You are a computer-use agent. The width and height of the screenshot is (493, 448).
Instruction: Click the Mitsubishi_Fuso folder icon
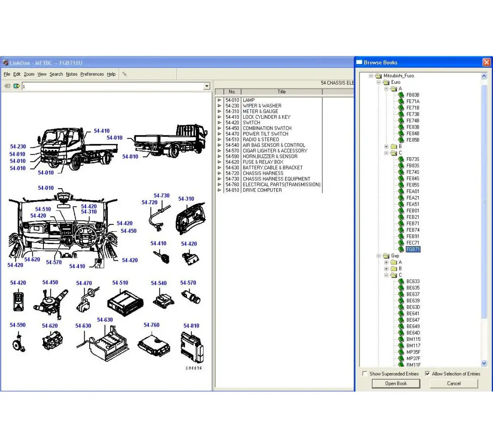click(379, 76)
